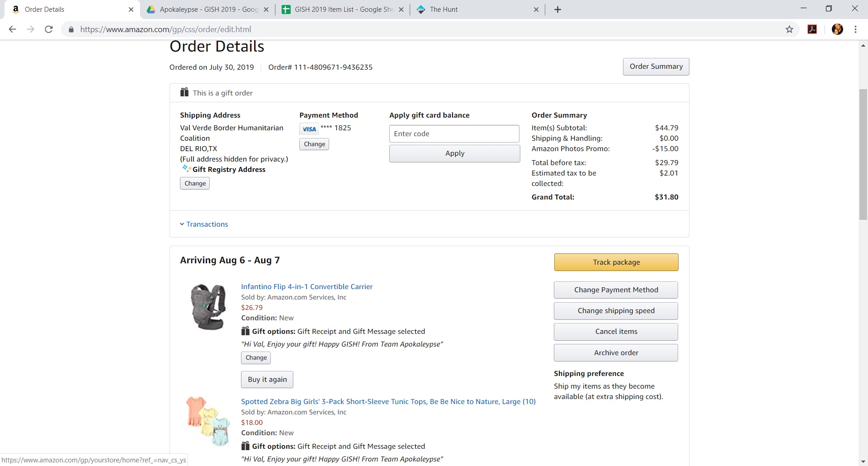The height and width of the screenshot is (466, 868).
Task: Open Chrome's three-dot menu
Action: point(855,29)
